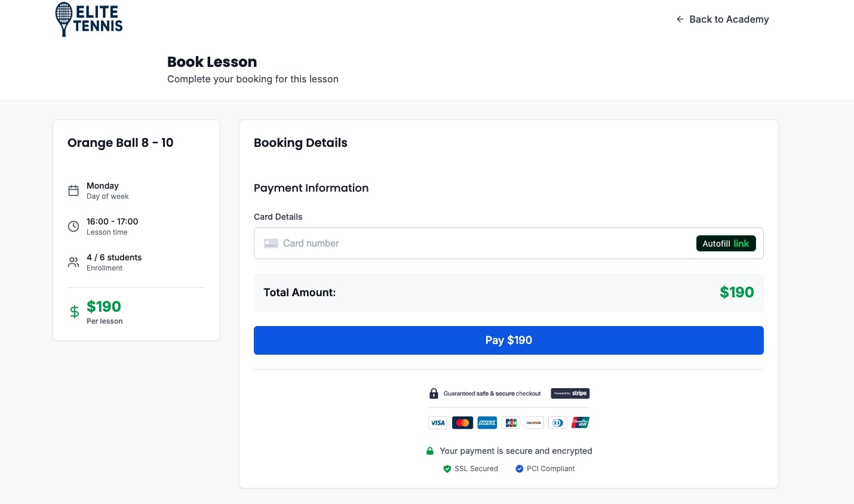The image size is (854, 504).
Task: Click the Powered by Stripe badge
Action: [x=570, y=393]
